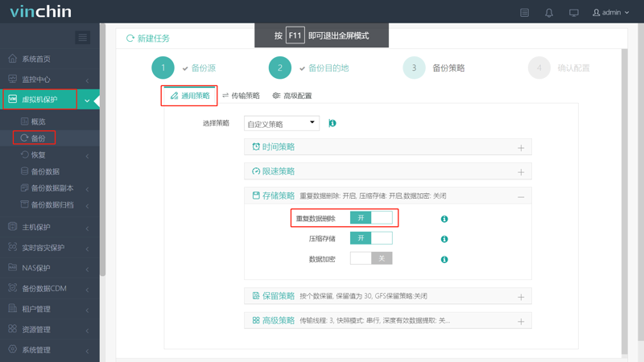Click the sidebar hamburger collapse icon
Image resolution: width=644 pixels, height=362 pixels.
(83, 38)
